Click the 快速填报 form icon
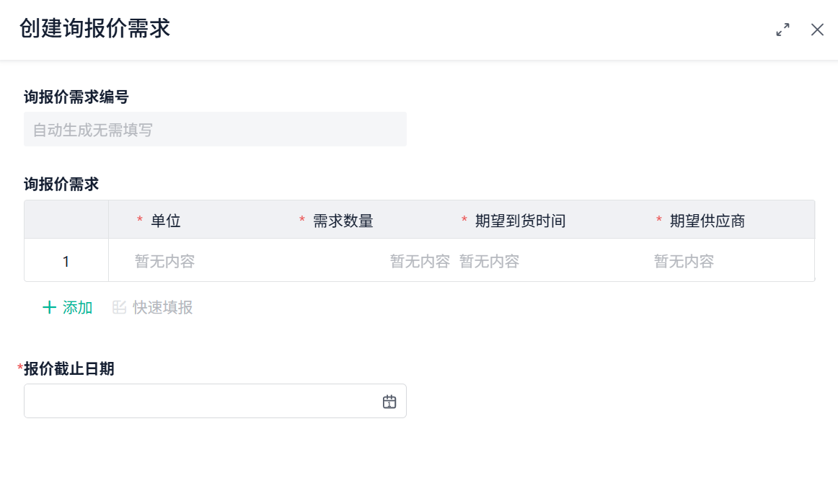This screenshot has width=838, height=504. [120, 308]
